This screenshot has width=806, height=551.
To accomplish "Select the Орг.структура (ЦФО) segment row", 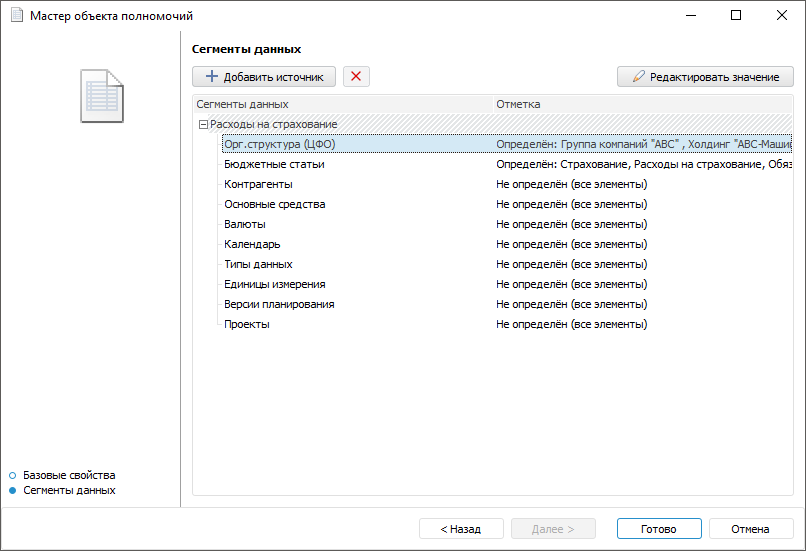I will pos(280,144).
